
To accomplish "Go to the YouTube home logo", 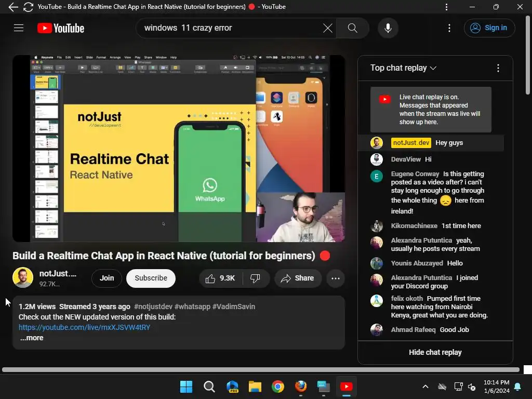I will coord(61,28).
